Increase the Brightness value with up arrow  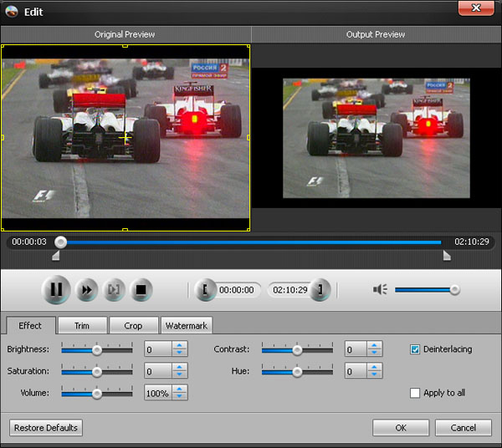(180, 345)
